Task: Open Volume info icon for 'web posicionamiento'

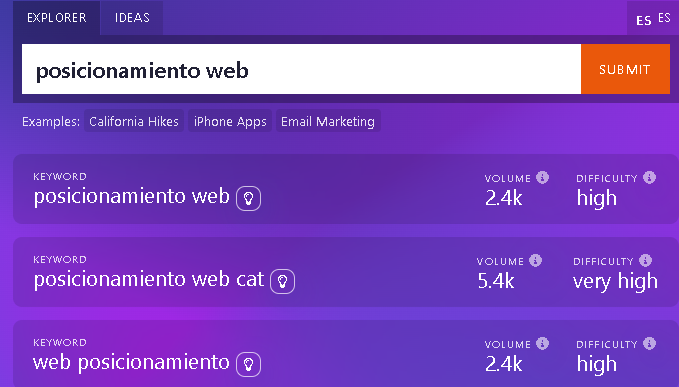Action: 542,344
